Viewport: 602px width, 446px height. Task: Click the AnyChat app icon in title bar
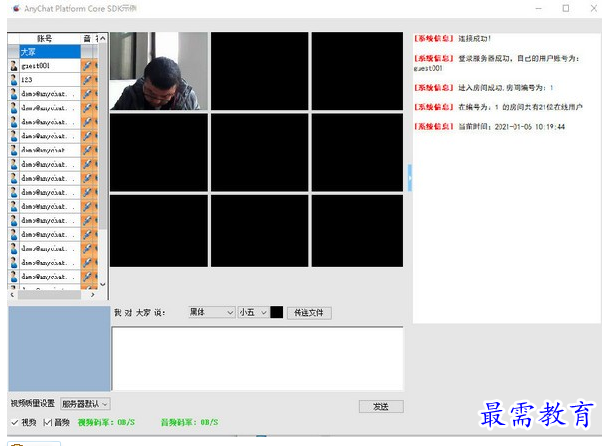(x=14, y=8)
